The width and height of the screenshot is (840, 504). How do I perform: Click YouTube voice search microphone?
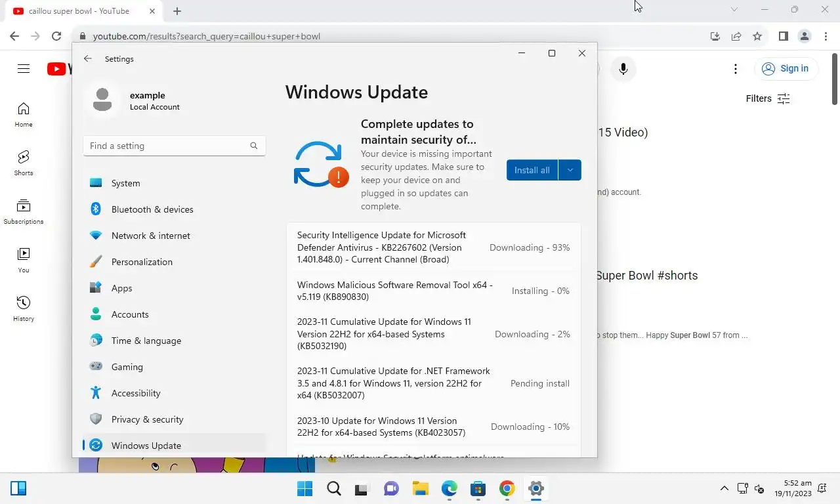(x=623, y=68)
